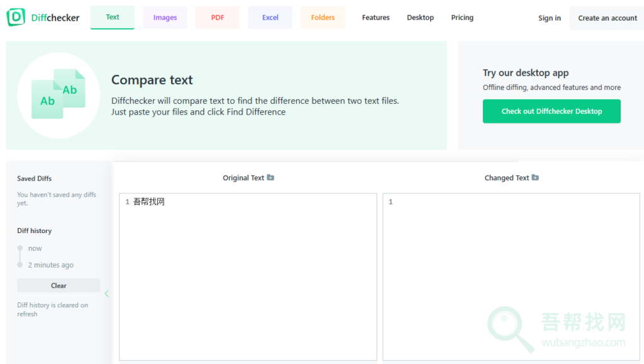Viewport: 644px width, 364px height.
Task: Click the Compare text Ab documents illustration
Action: [x=58, y=94]
